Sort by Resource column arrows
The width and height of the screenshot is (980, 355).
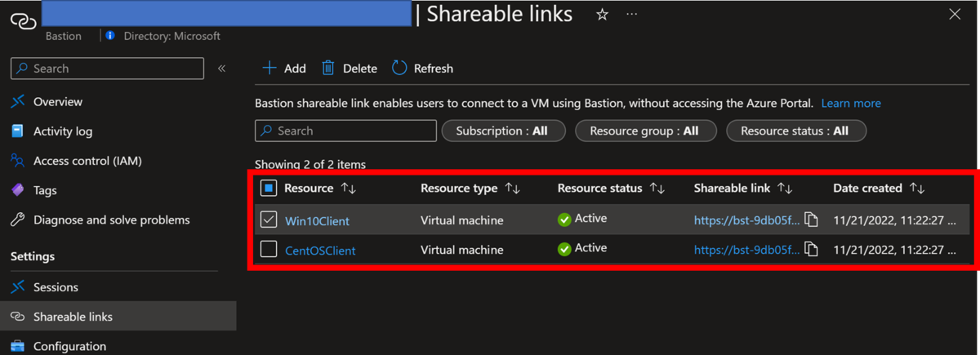pos(349,189)
